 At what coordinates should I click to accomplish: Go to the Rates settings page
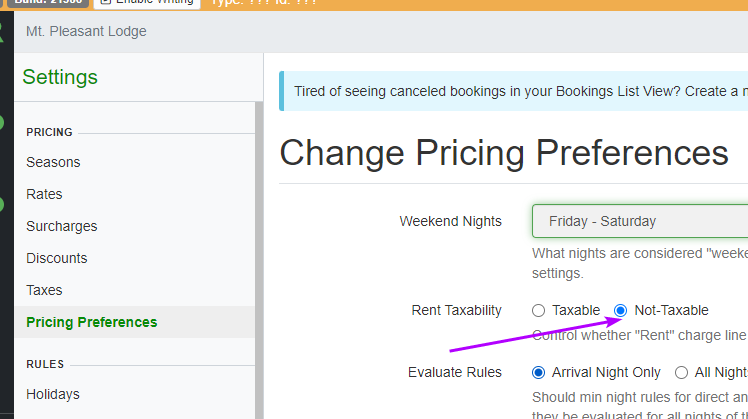click(x=44, y=194)
